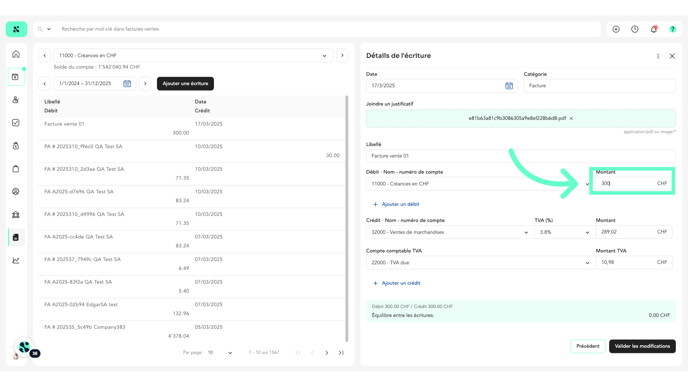Click Ajouter une écriture button

tap(185, 83)
